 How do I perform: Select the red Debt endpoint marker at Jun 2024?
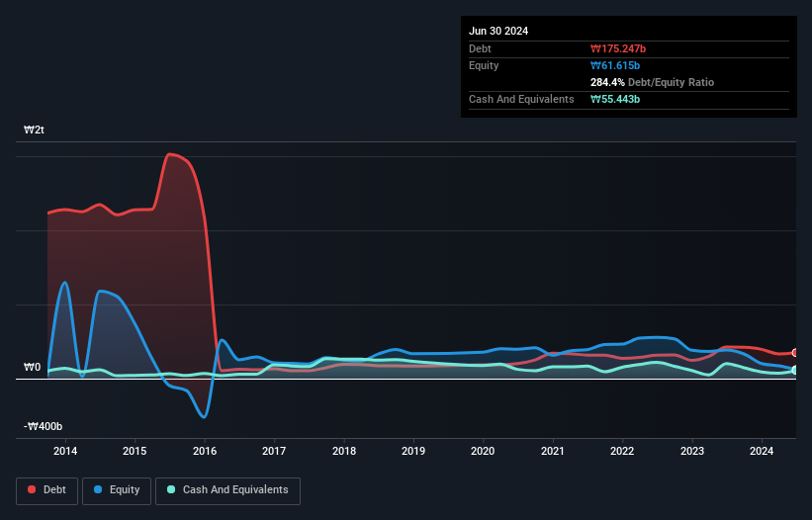[x=795, y=353]
